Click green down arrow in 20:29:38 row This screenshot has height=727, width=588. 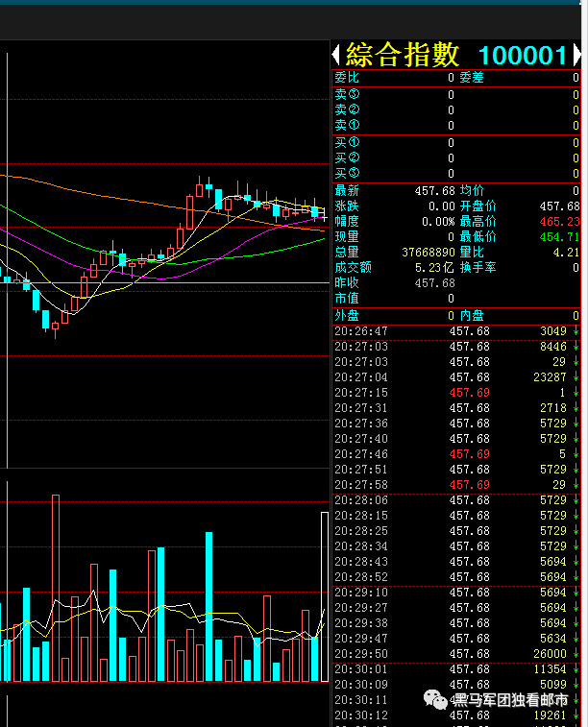click(x=576, y=622)
